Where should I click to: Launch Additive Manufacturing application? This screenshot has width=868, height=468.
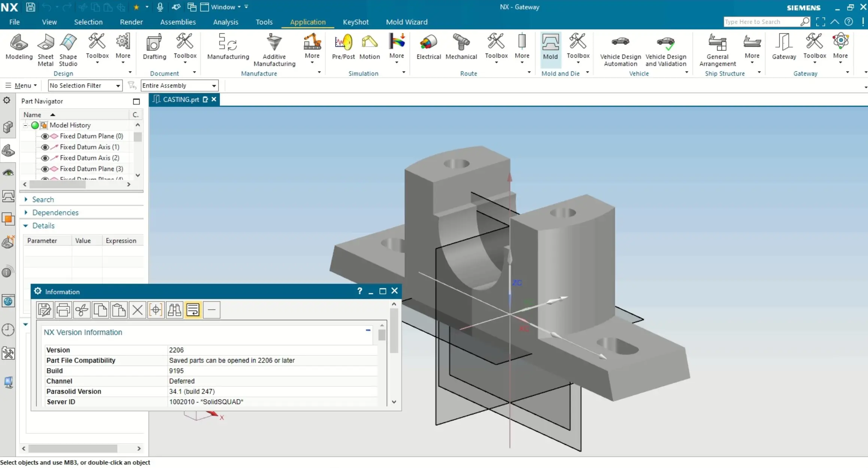274,50
